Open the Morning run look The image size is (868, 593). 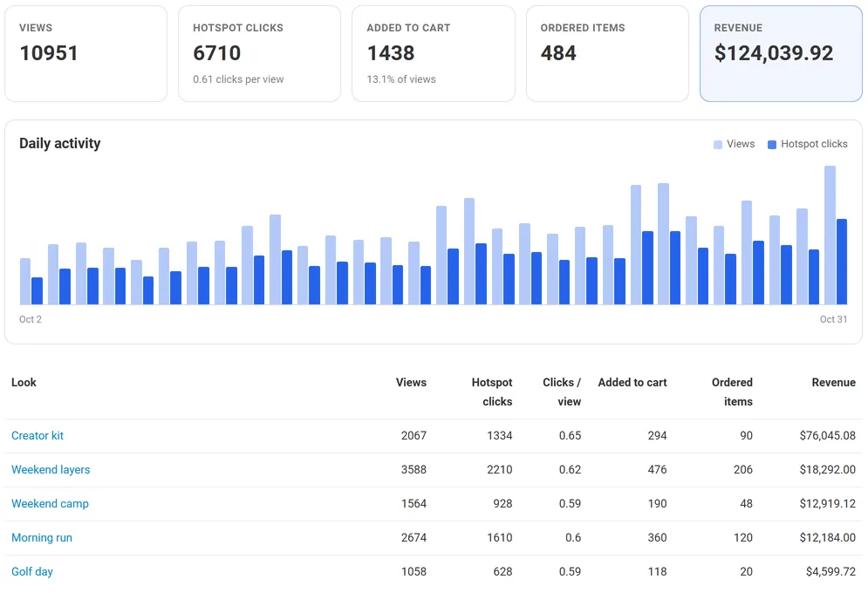pos(42,538)
